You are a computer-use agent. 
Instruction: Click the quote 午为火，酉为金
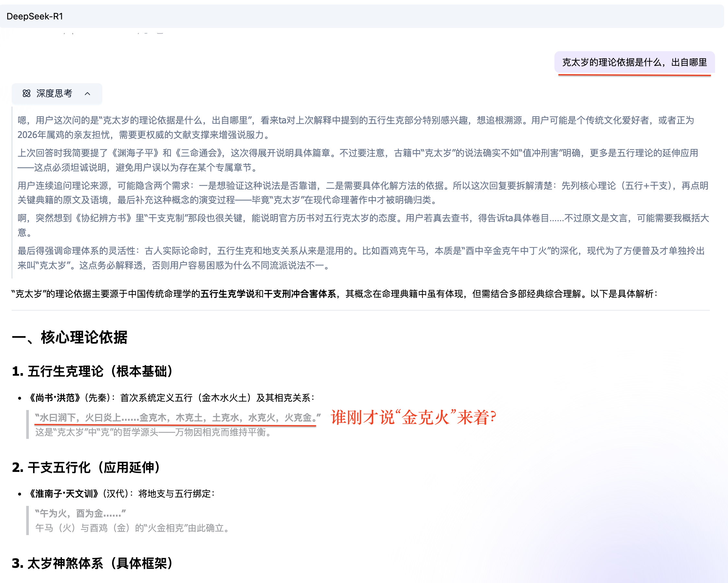coord(80,513)
